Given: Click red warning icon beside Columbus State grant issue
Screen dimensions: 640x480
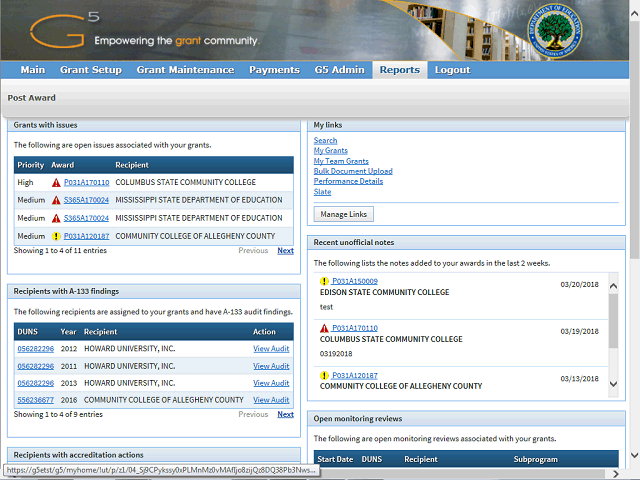Looking at the screenshot, I should (x=56, y=183).
